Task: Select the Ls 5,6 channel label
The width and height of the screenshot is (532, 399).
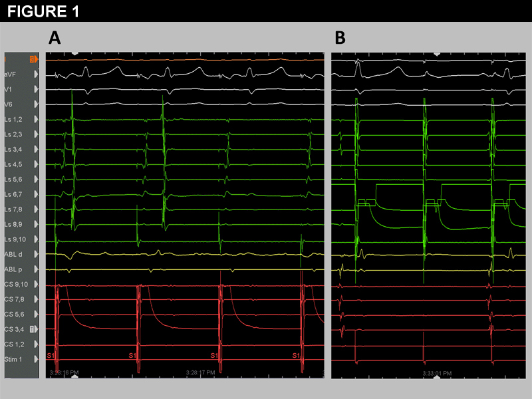Action: pos(13,180)
